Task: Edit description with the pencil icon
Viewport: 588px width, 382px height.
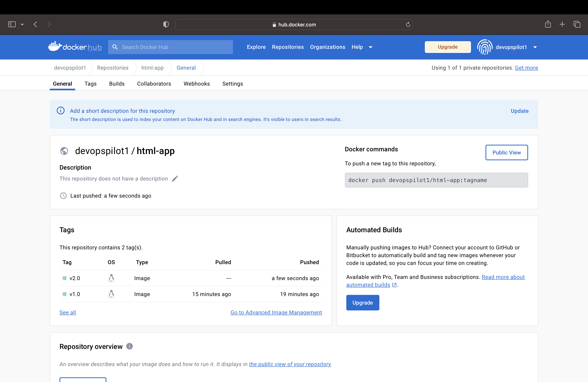Action: click(175, 178)
